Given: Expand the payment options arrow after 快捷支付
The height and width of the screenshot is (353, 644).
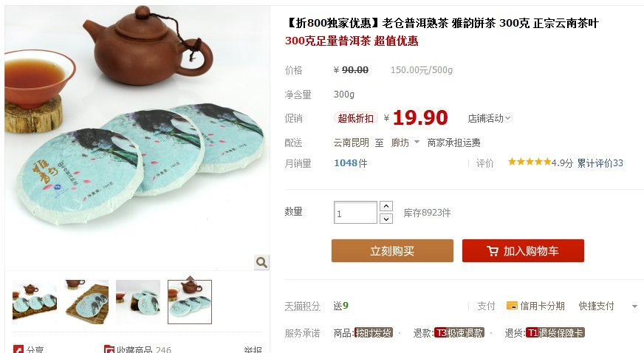Looking at the screenshot, I should click(634, 306).
